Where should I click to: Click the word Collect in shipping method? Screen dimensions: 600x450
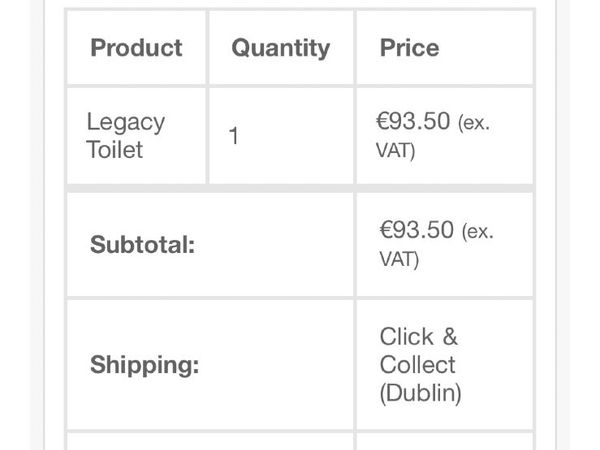point(417,365)
